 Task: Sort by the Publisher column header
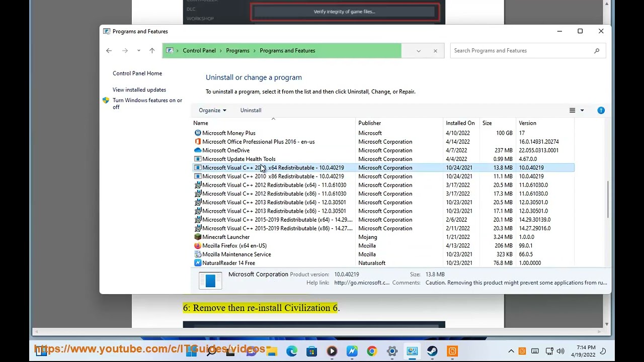[x=399, y=123]
